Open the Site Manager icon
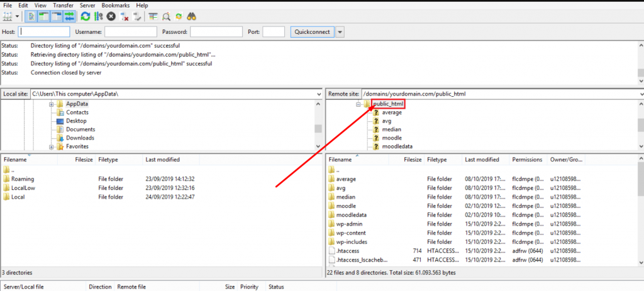Screen dimensions: 644x291 coord(7,16)
